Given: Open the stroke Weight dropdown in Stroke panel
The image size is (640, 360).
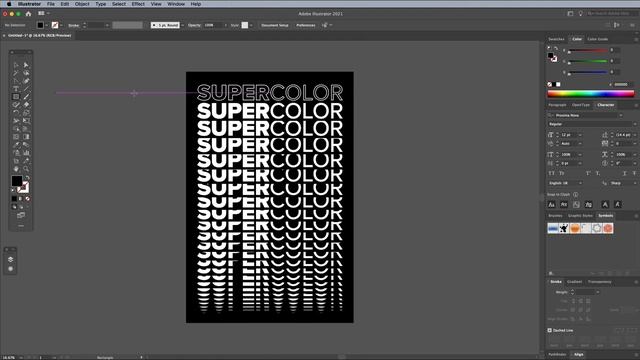Looking at the screenshot, I should (598, 292).
